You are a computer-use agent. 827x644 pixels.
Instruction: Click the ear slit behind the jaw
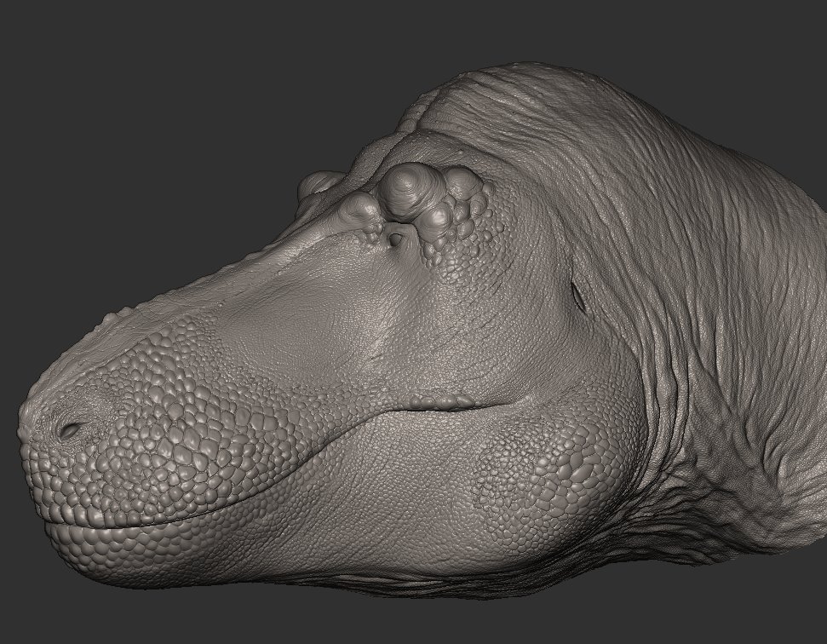578,296
